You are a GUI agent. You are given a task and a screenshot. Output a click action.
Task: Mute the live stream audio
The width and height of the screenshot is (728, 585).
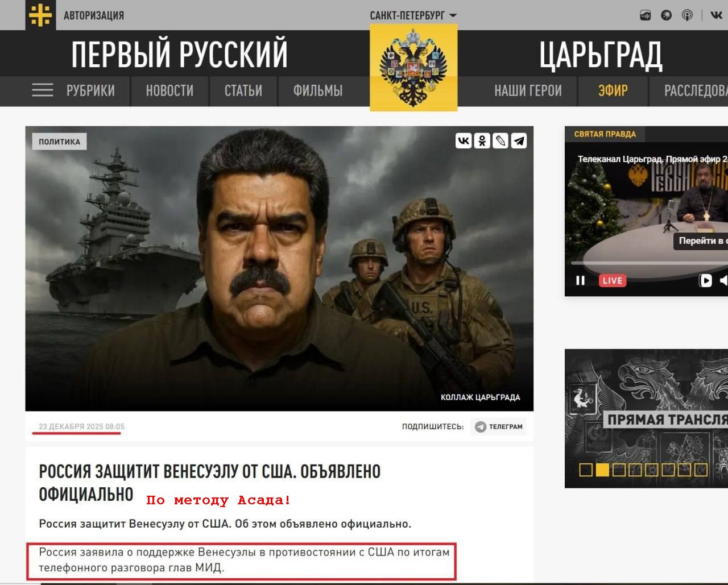[723, 280]
